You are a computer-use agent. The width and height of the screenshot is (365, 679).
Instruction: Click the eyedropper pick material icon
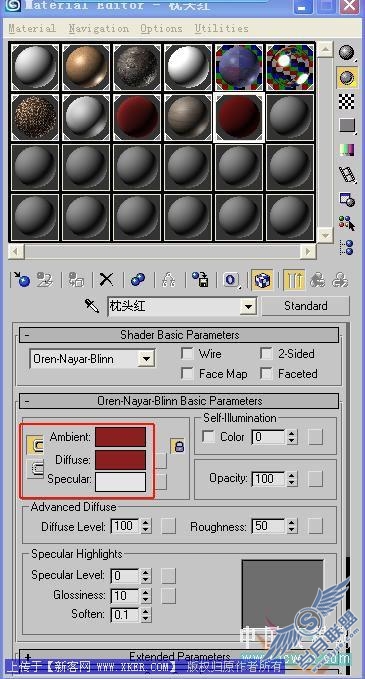pos(92,306)
